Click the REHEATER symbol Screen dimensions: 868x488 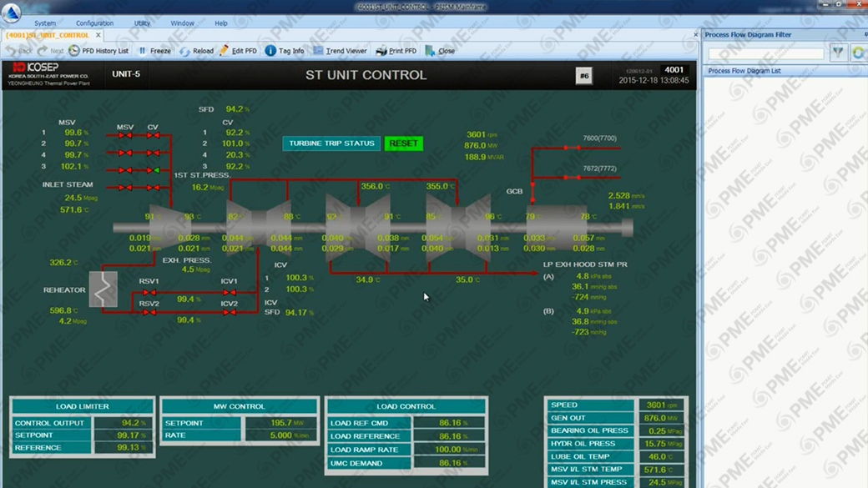[103, 289]
